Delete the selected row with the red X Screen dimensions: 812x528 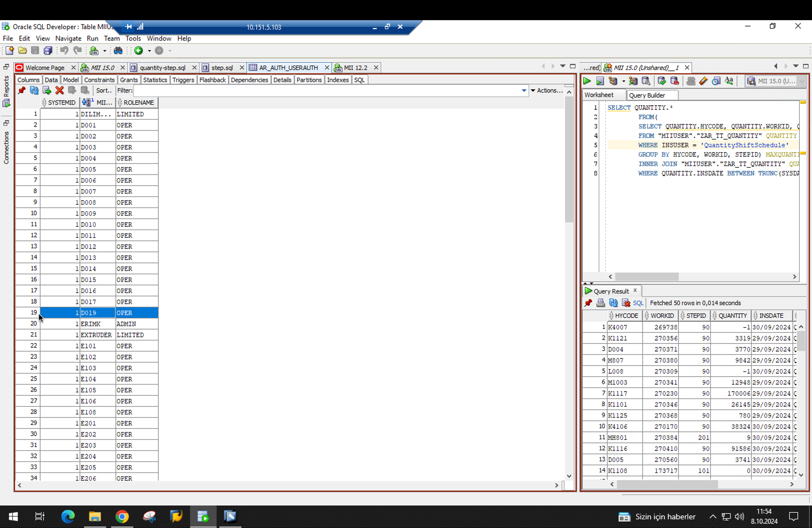pos(59,90)
